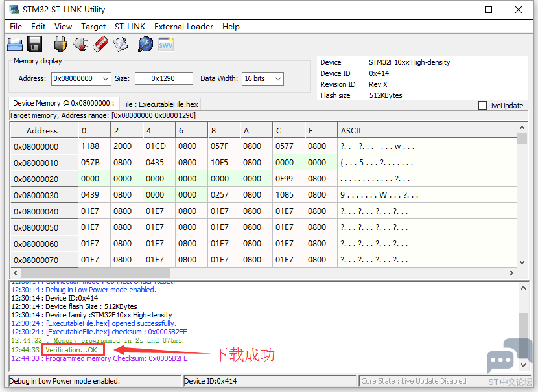
Task: Select row address 0x08000020
Action: click(x=44, y=179)
